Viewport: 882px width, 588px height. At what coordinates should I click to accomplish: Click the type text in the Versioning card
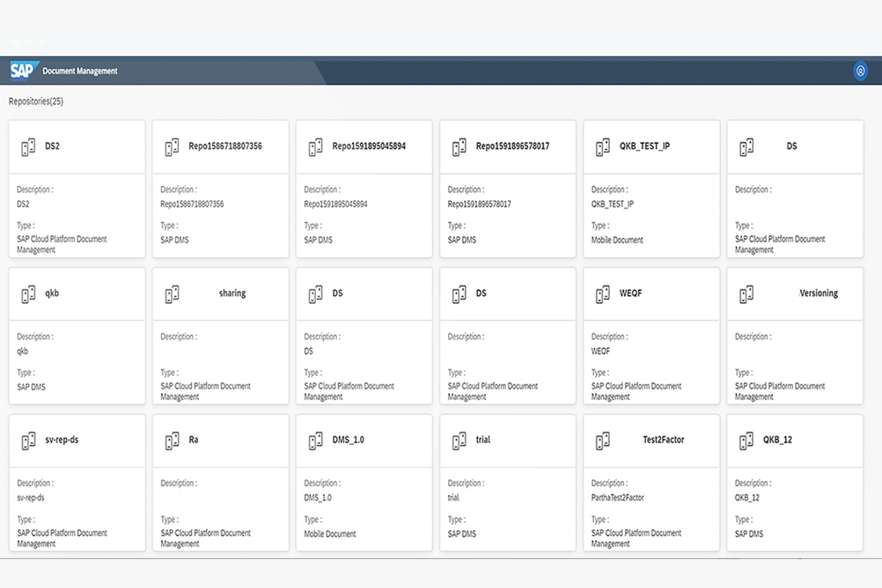click(x=780, y=391)
